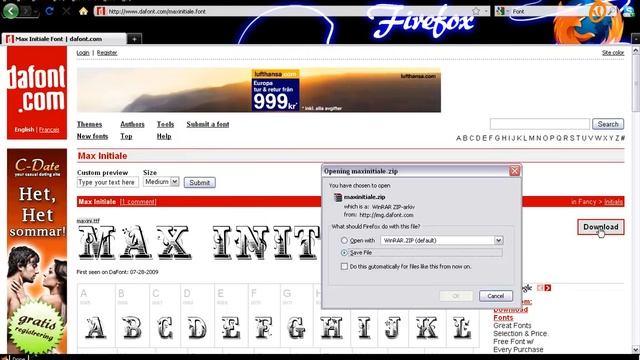Click the Lufthansa banner advertisement

(x=259, y=90)
